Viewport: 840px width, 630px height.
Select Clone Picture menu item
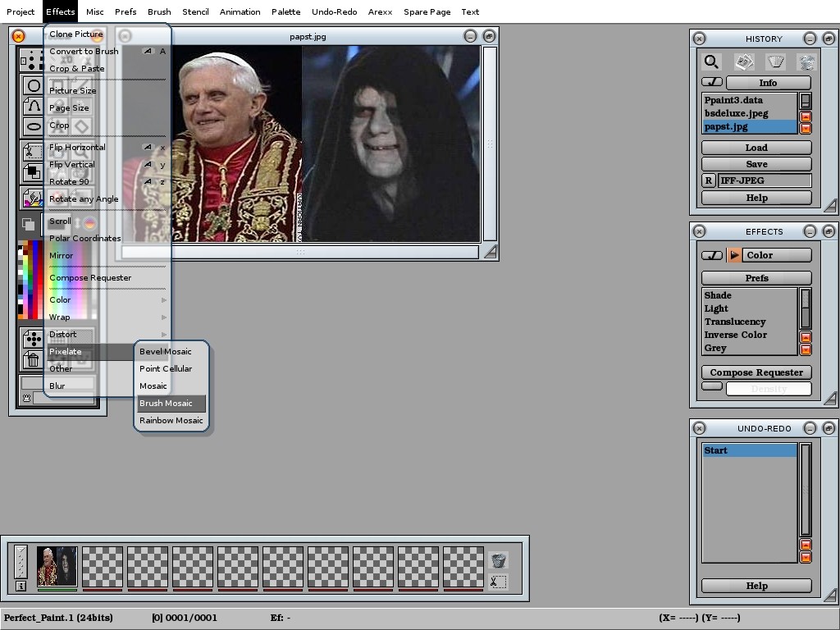click(x=107, y=34)
